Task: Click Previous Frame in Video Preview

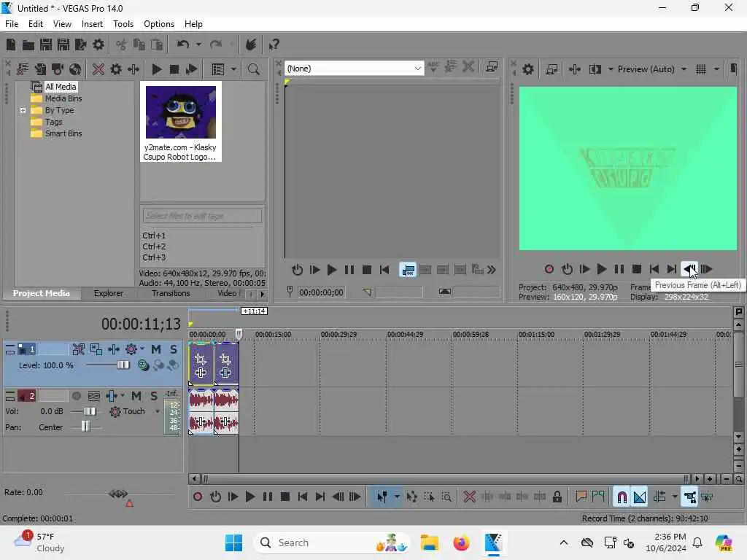Action: (x=689, y=269)
